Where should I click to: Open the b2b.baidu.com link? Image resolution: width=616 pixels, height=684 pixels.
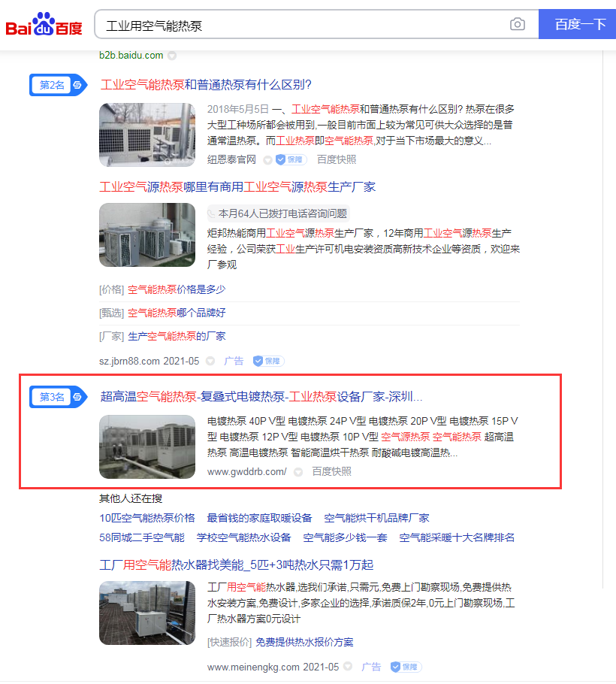(131, 56)
